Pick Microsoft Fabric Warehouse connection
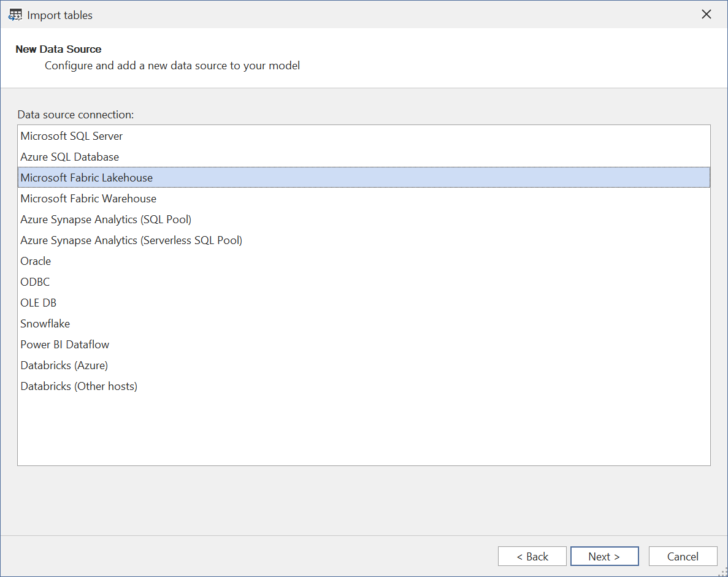 364,199
